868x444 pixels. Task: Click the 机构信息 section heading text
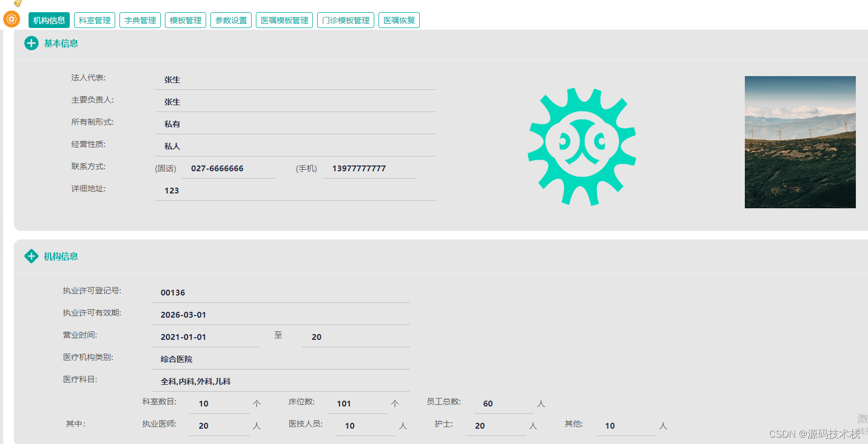pos(61,256)
